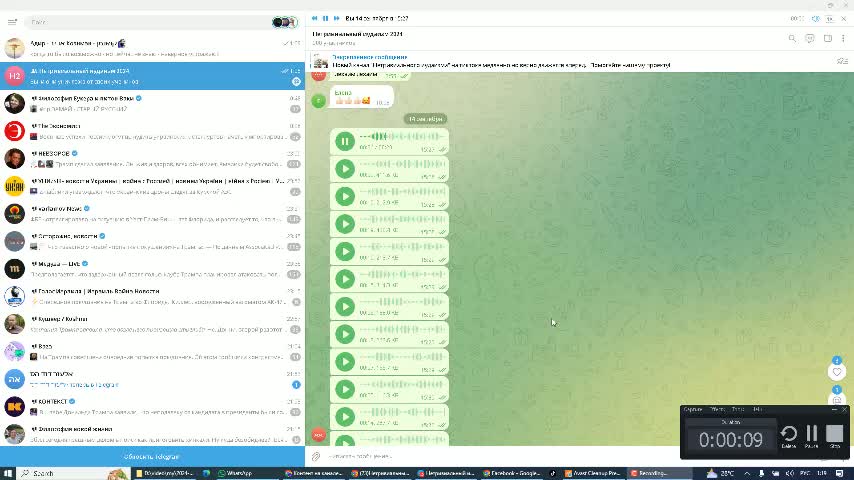854x480 pixels.
Task: Play the second voice message
Action: [345, 168]
